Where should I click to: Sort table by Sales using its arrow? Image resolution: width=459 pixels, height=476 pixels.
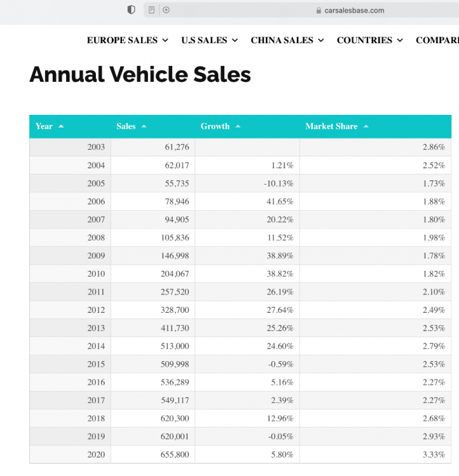pos(144,126)
